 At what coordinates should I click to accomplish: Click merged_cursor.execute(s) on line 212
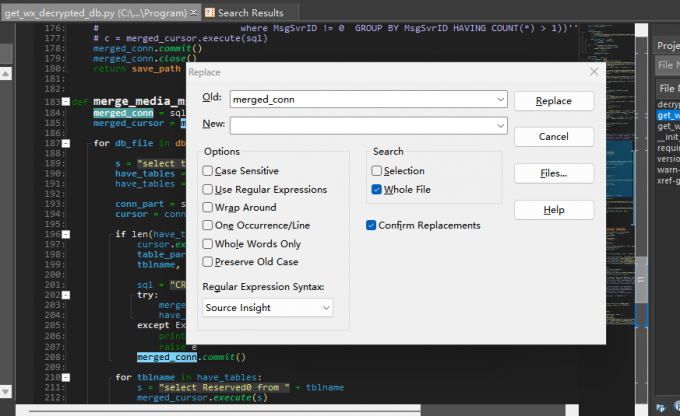tap(202, 398)
